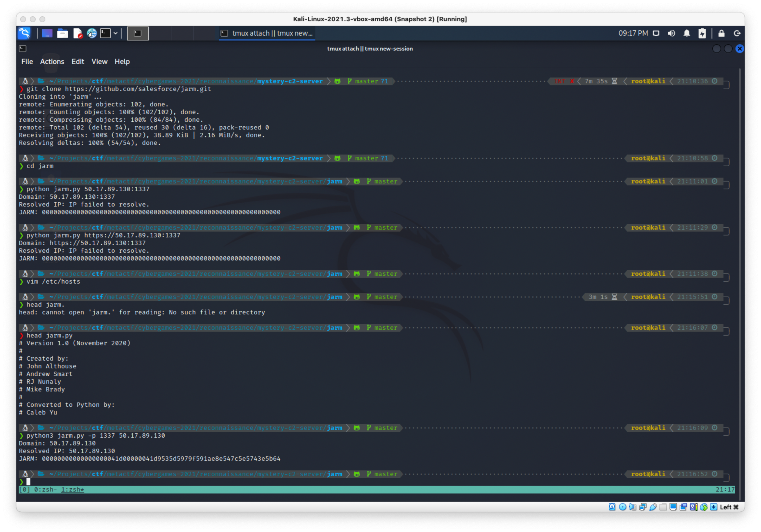Image resolution: width=761 pixels, height=532 pixels.
Task: Open the File menu in terminal
Action: point(27,61)
